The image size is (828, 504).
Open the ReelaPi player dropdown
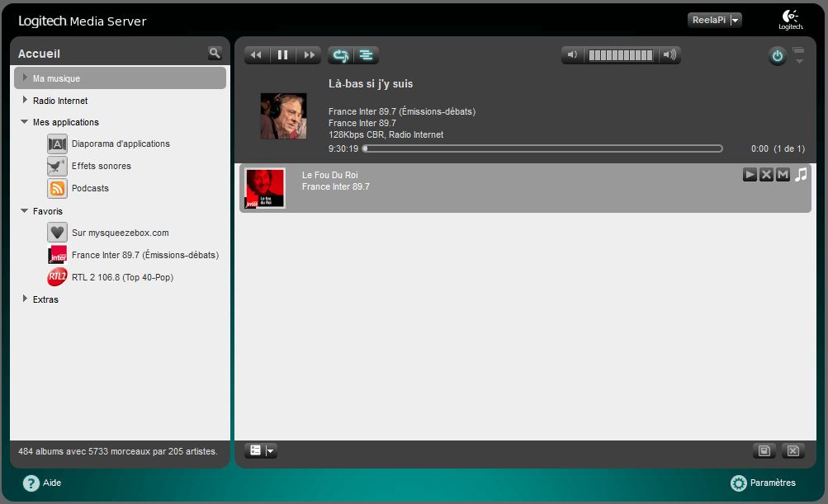(714, 20)
